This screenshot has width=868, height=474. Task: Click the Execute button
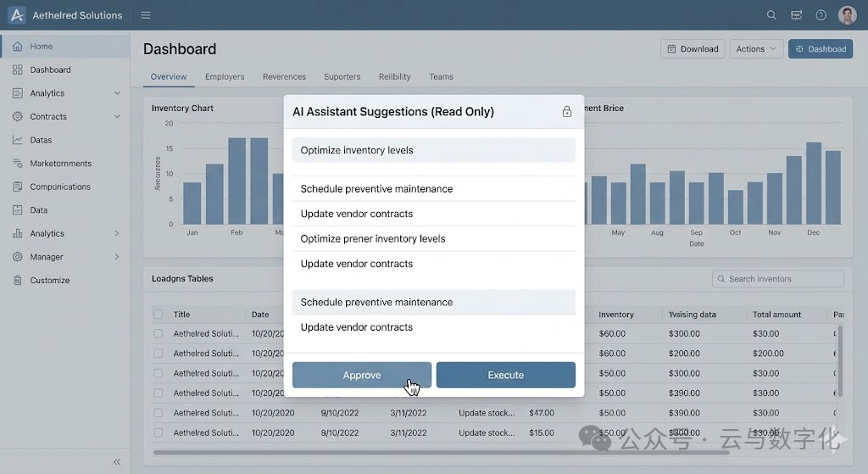click(x=505, y=375)
